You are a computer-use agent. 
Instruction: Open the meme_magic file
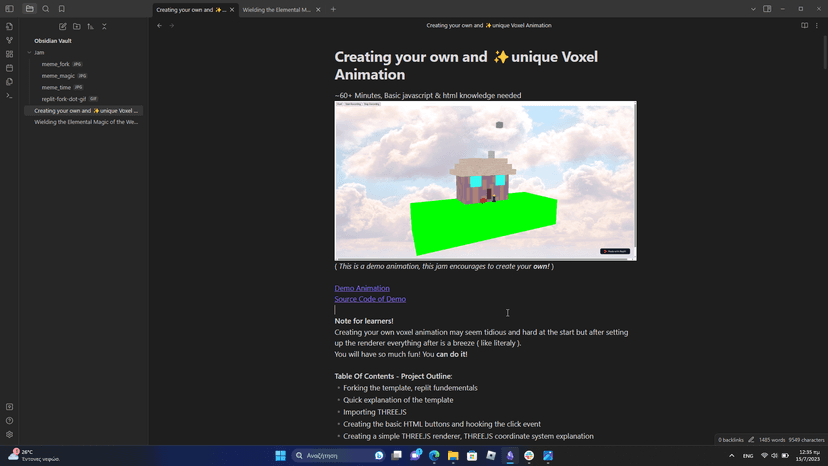pos(58,76)
